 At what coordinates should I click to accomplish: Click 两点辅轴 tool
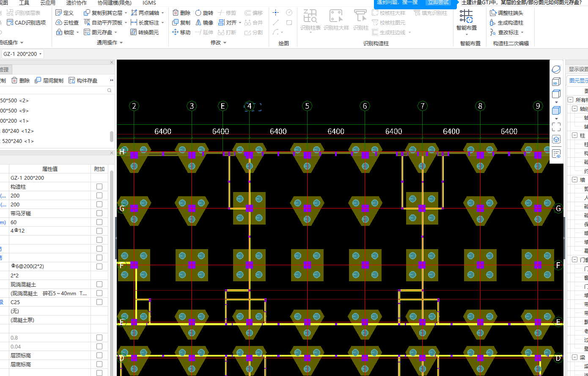pyautogui.click(x=145, y=13)
